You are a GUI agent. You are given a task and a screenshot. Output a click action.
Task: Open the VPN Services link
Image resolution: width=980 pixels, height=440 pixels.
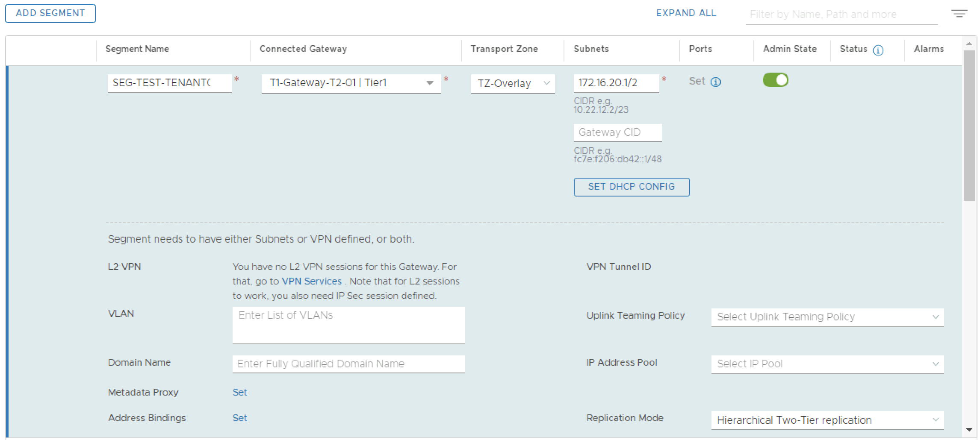click(311, 281)
